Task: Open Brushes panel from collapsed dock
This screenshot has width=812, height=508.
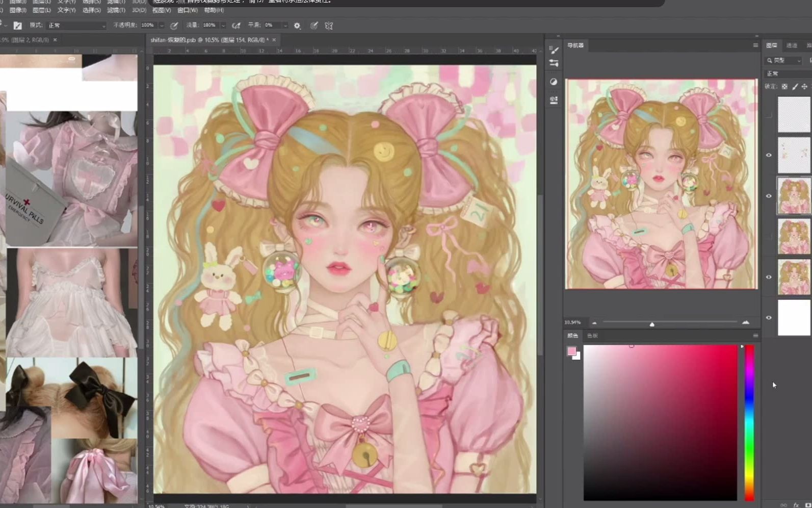Action: pyautogui.click(x=554, y=49)
